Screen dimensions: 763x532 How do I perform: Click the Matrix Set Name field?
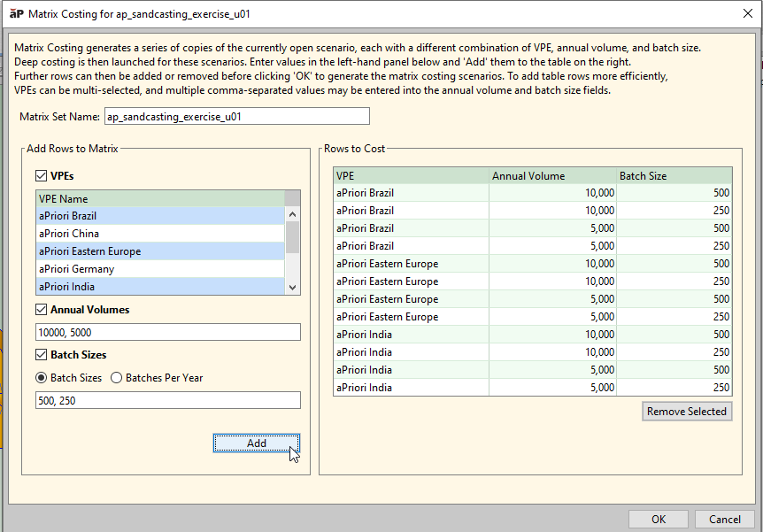tap(235, 117)
